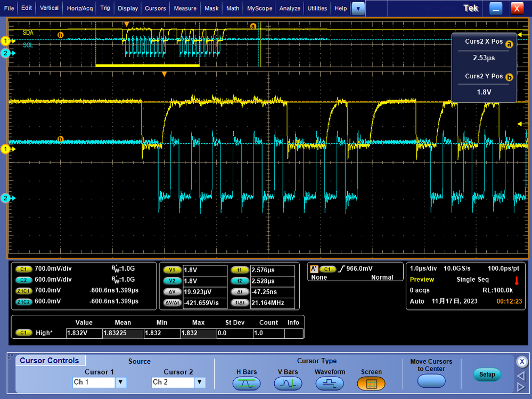Choose the Waveform cursor type icon
Viewport: 532px width, 399px height.
pos(330,383)
